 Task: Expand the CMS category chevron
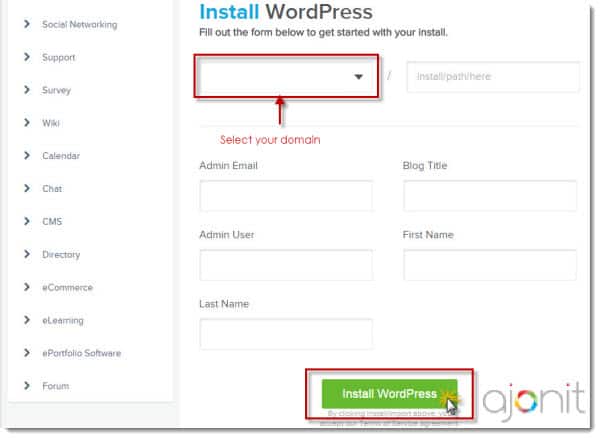[27, 221]
